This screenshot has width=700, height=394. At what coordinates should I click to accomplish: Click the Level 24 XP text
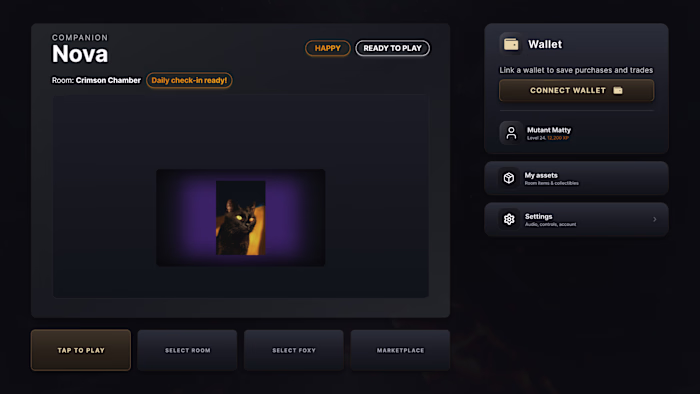point(548,138)
